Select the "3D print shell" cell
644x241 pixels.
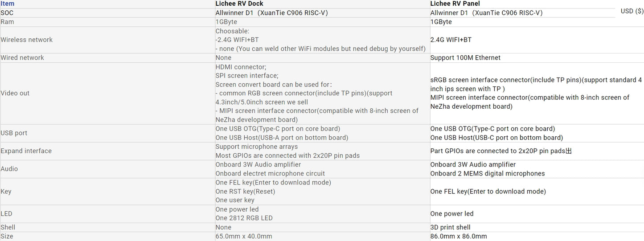450,227
